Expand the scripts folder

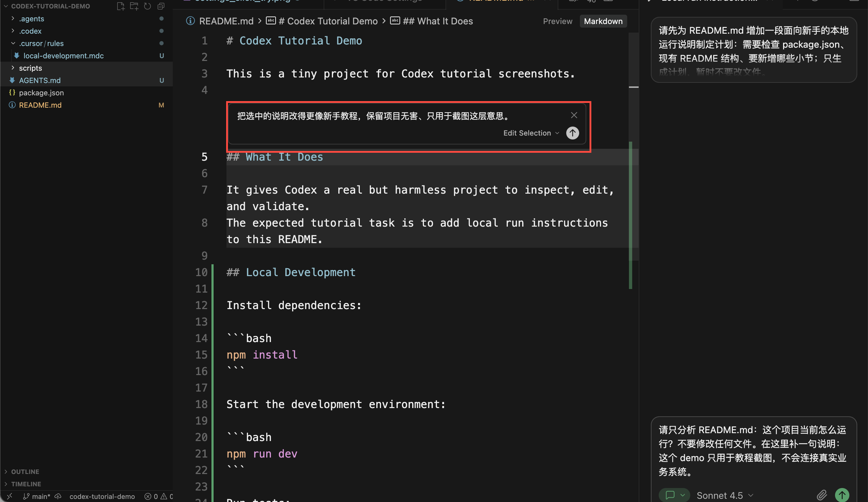pos(86,68)
